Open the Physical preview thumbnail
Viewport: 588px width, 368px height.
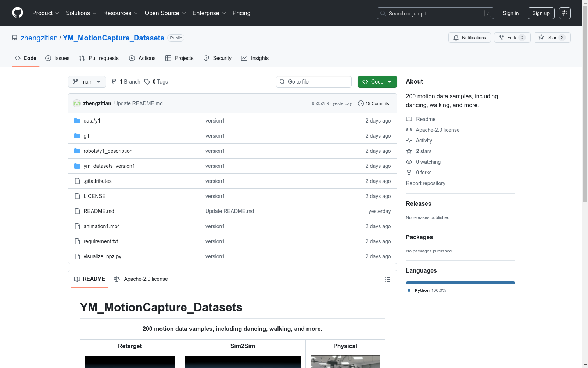pos(345,362)
